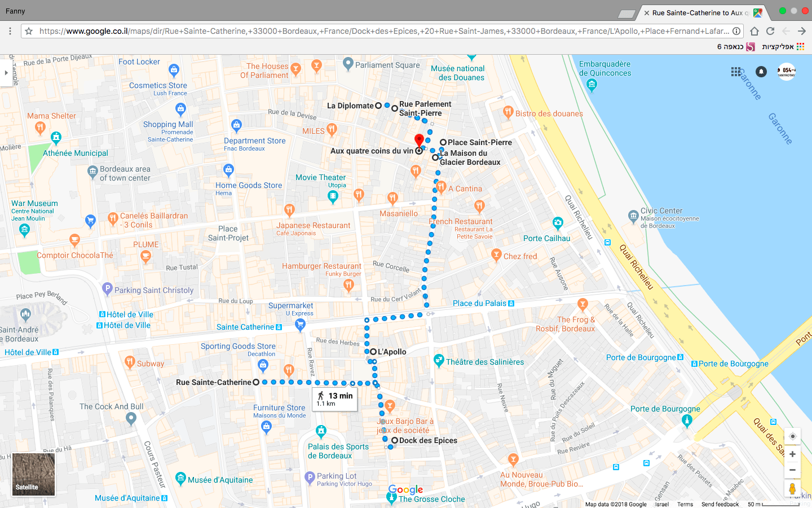
Task: View site information in address bar
Action: [736, 31]
